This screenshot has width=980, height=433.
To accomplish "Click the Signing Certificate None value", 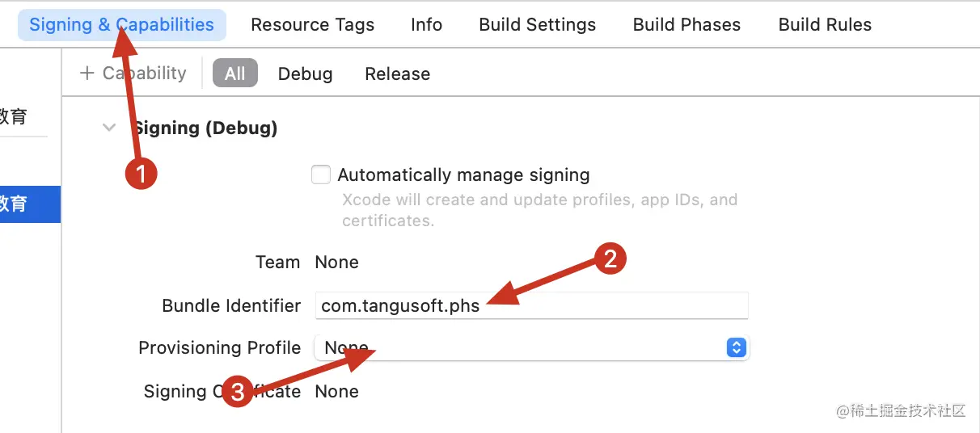I will click(336, 392).
